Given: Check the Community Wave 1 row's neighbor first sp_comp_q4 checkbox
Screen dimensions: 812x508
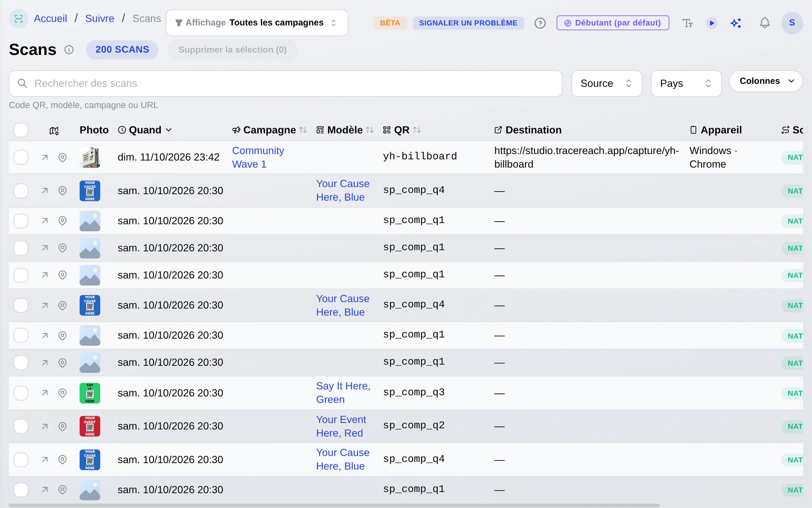Looking at the screenshot, I should (21, 191).
